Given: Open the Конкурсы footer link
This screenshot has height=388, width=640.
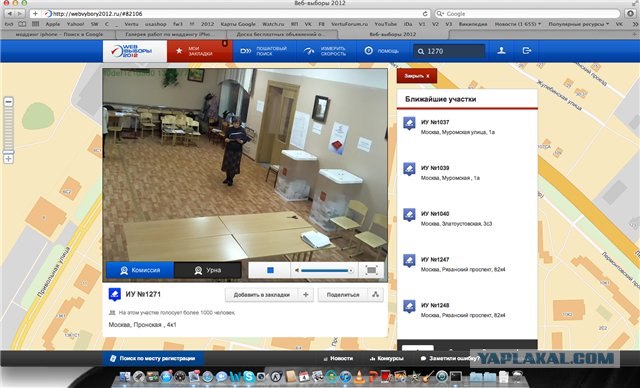Looking at the screenshot, I should tap(386, 359).
